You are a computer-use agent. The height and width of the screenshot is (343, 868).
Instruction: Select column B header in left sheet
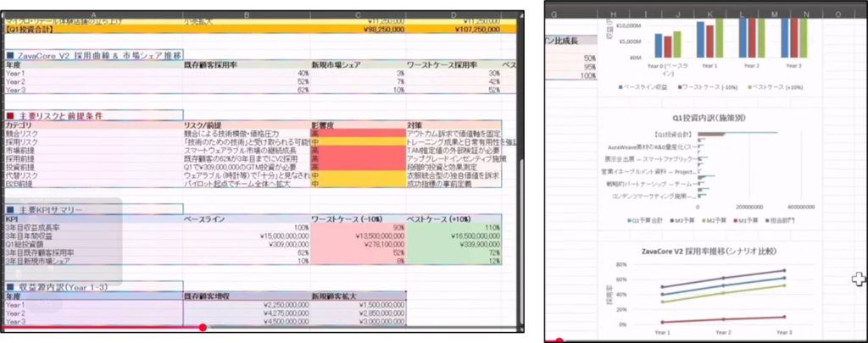click(x=246, y=14)
